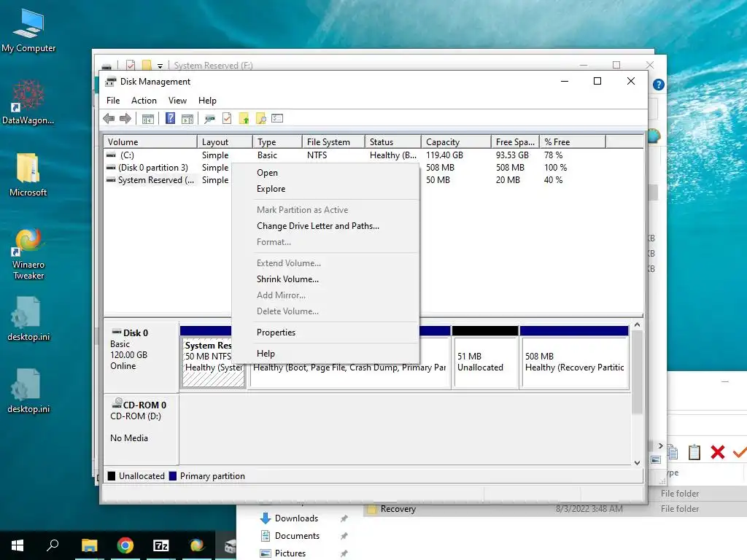This screenshot has height=560, width=747.
Task: Click scroll-down arrow of disk graphical pane
Action: pos(638,462)
